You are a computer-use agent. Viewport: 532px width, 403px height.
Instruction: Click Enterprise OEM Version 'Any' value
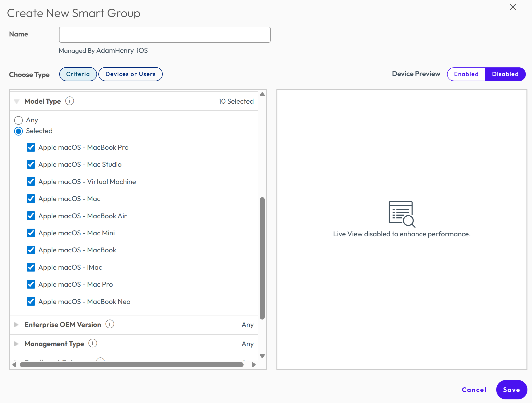(x=248, y=325)
